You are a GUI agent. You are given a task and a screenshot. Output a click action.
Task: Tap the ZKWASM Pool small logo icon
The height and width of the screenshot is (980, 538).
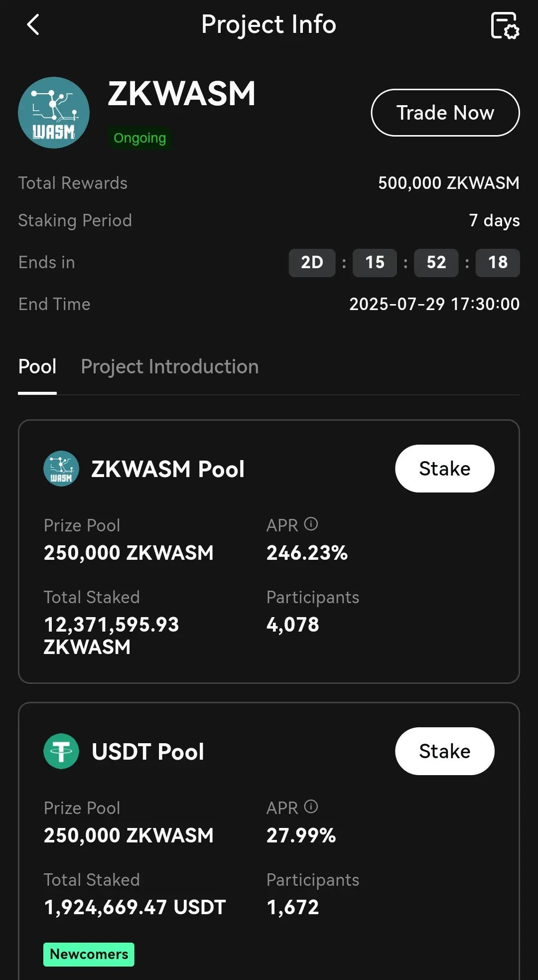[x=61, y=469]
